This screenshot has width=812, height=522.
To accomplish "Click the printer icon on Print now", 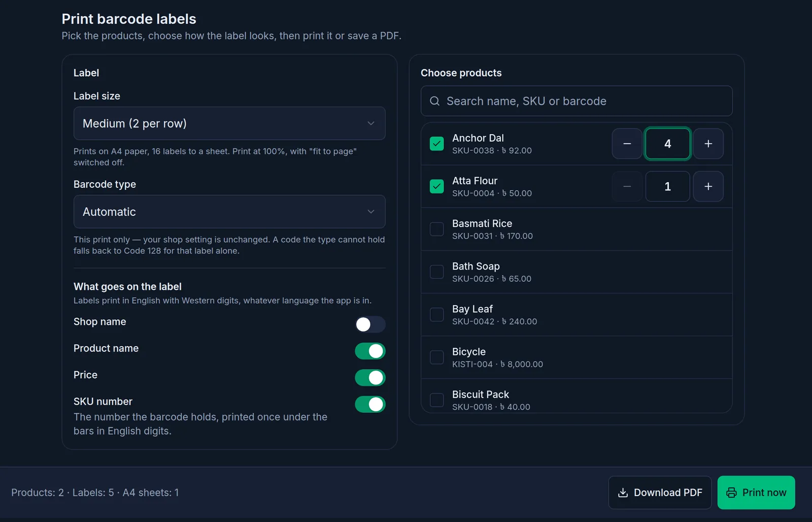I will 731,493.
